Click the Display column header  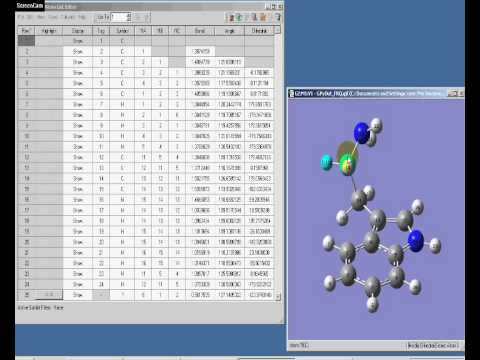pyautogui.click(x=78, y=31)
